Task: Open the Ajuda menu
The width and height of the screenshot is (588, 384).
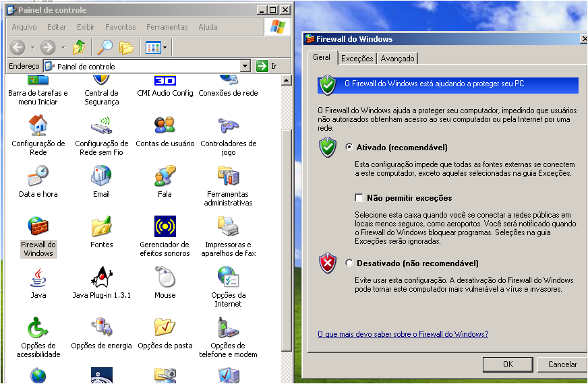Action: tap(208, 27)
